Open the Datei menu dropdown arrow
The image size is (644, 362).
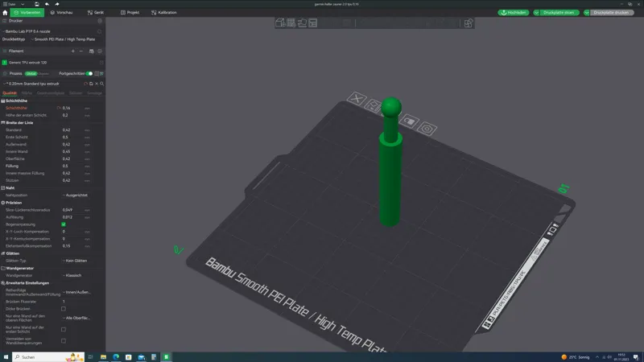click(x=23, y=4)
